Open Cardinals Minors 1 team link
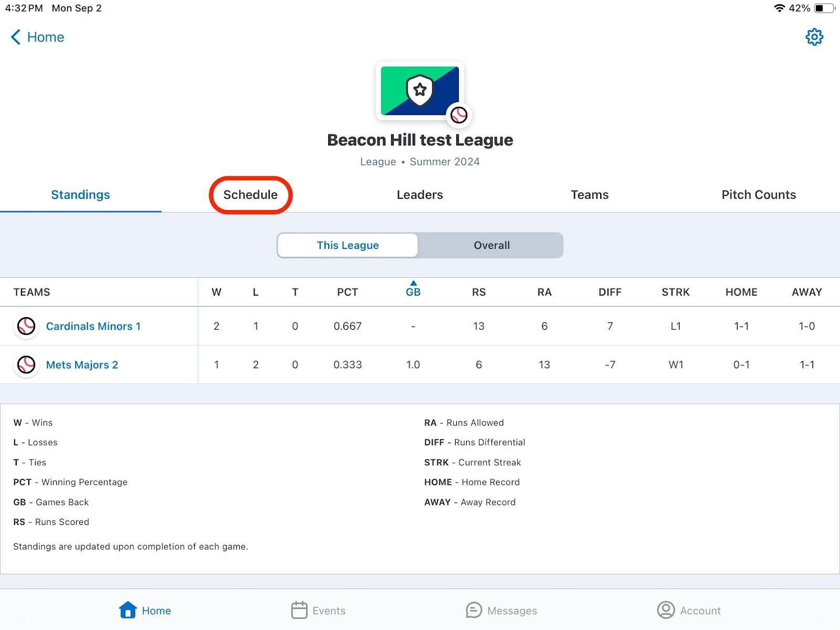The image size is (840, 630). pos(93,326)
